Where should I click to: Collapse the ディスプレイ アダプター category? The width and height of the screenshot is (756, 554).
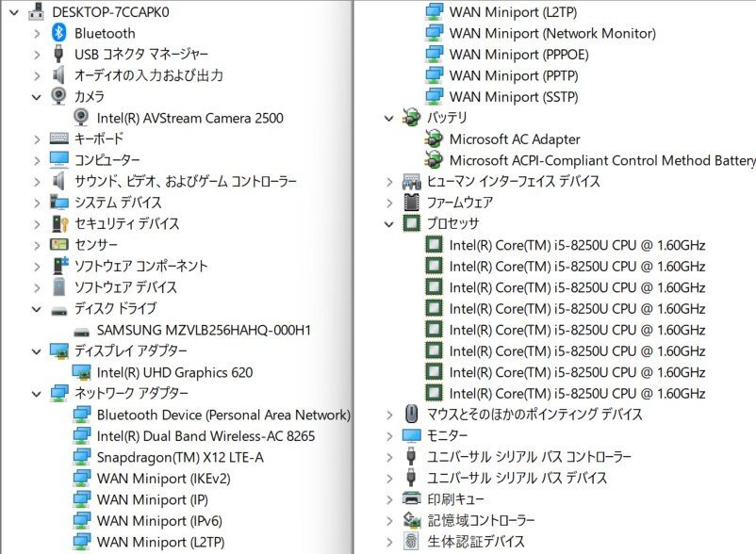[x=37, y=351]
